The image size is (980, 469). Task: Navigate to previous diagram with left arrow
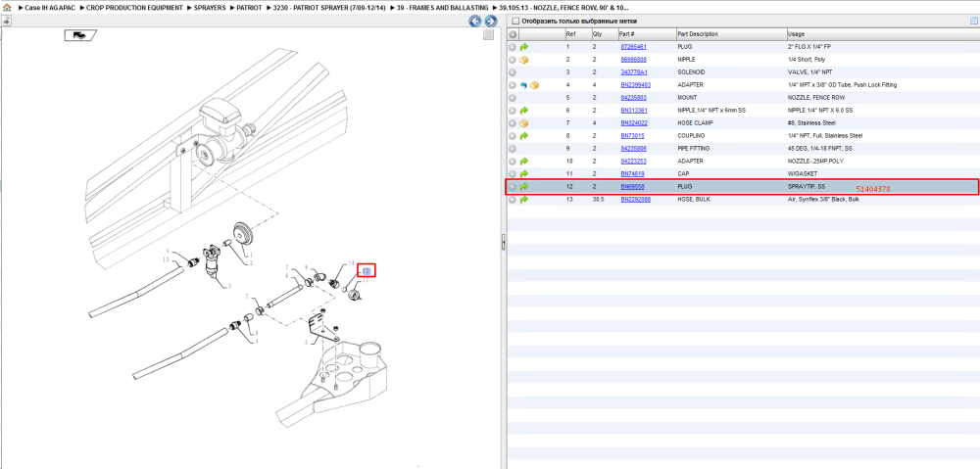[x=475, y=22]
